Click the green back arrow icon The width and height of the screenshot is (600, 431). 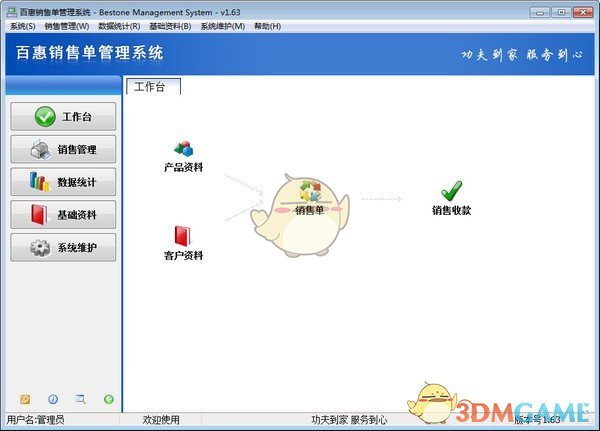click(109, 399)
